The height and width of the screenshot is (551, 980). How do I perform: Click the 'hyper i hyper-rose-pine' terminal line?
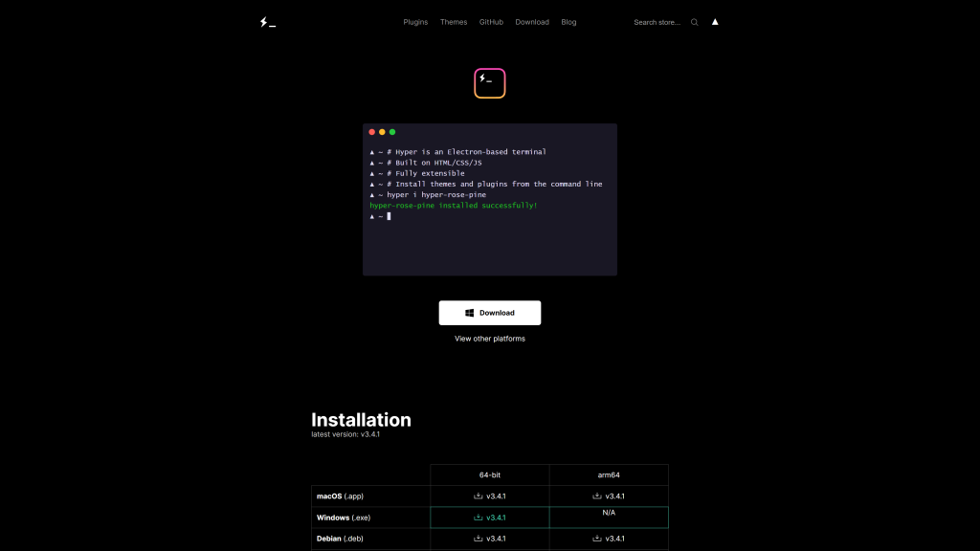coord(428,195)
